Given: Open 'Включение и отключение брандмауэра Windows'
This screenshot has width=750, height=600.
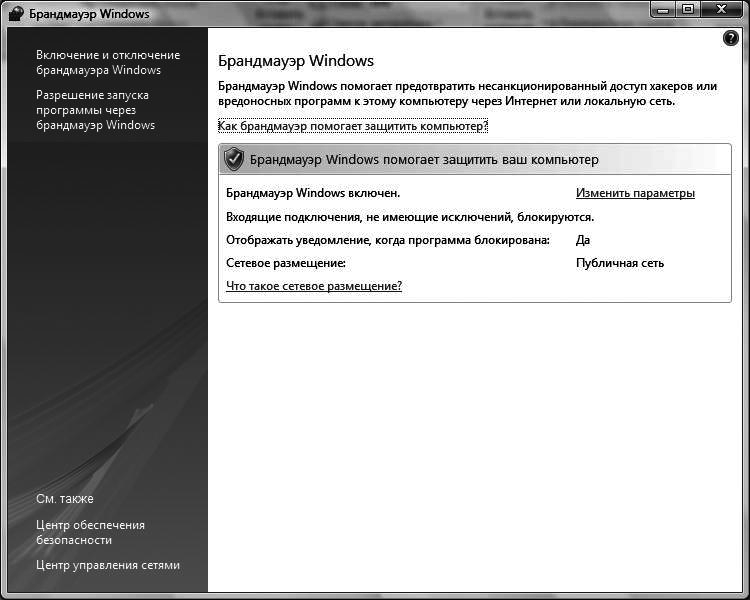Looking at the screenshot, I should tap(108, 62).
